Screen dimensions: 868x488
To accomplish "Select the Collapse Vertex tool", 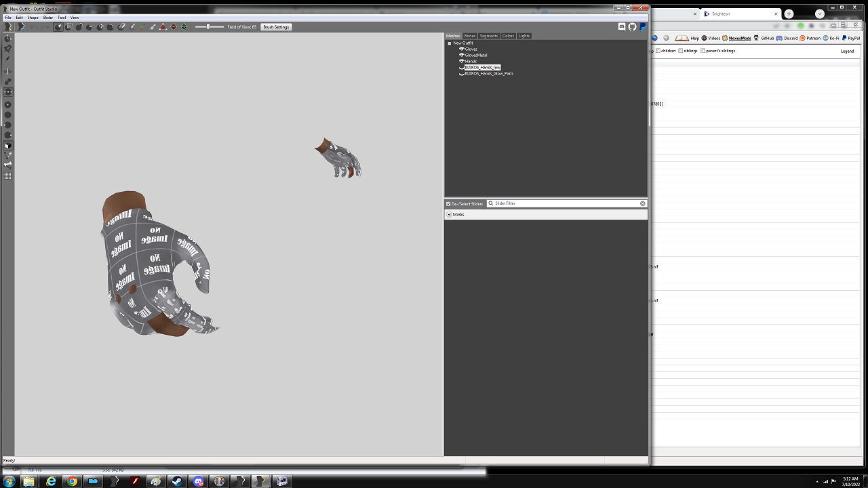I will click(x=163, y=27).
